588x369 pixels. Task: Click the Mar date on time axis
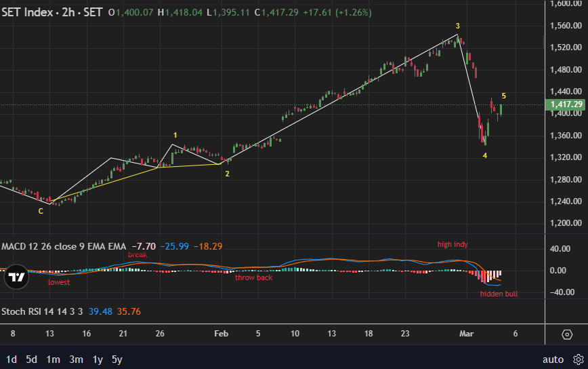467,334
